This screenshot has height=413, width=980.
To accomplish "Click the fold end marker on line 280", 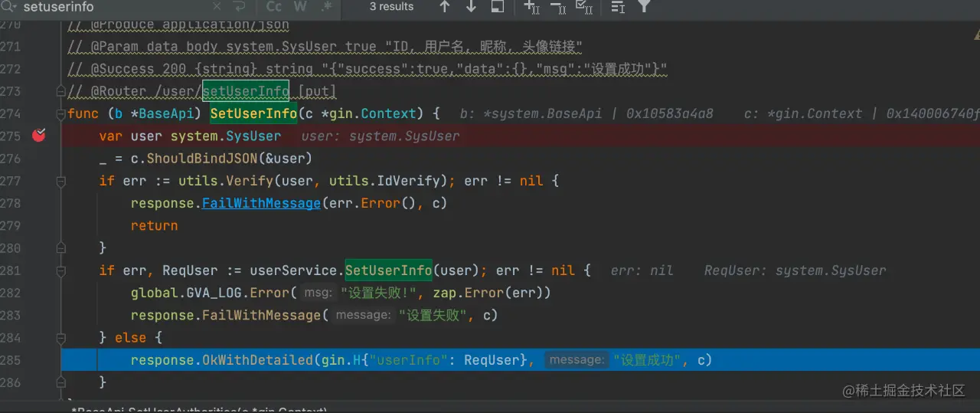I will (61, 248).
